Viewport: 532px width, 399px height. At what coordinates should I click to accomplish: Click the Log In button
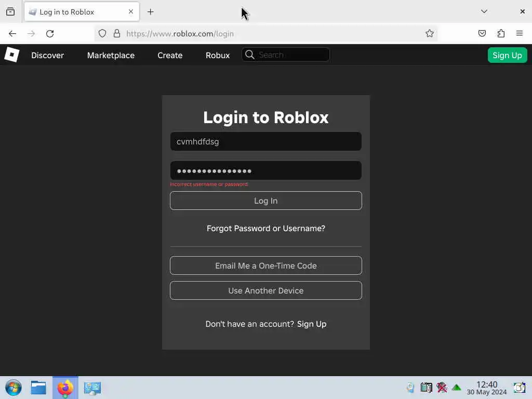coord(266,201)
